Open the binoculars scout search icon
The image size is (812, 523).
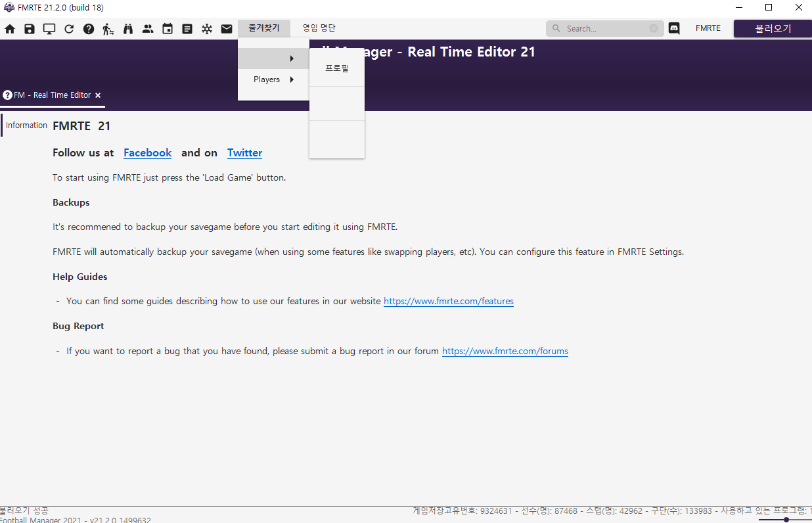pyautogui.click(x=128, y=29)
